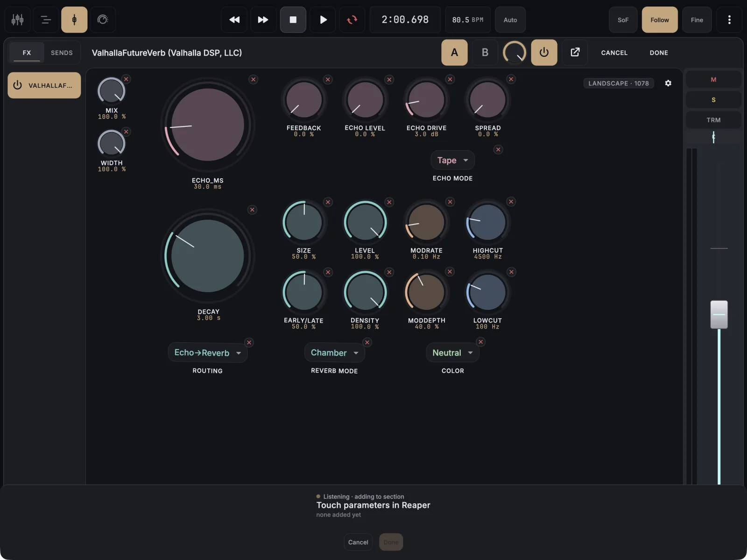
Task: Toggle Follow mode
Action: [660, 20]
